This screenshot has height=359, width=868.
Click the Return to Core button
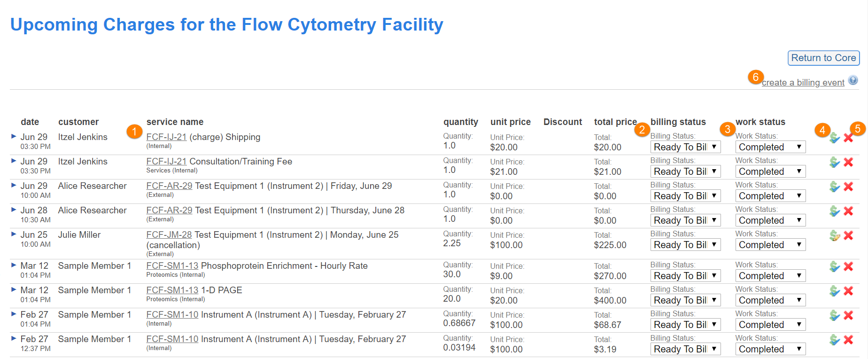[823, 58]
